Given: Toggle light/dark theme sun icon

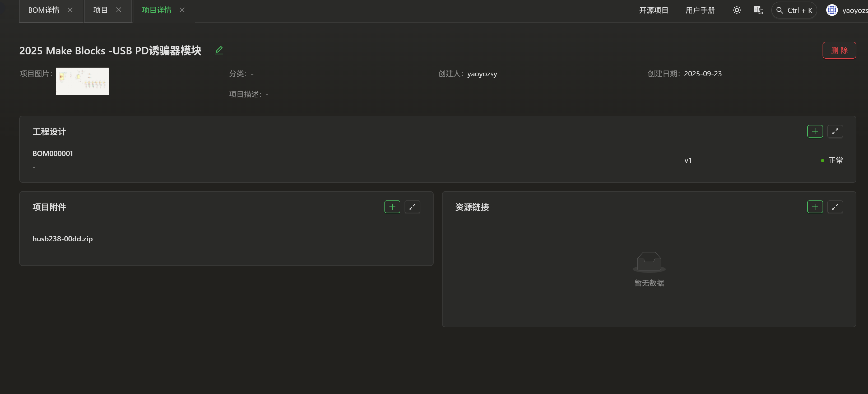Looking at the screenshot, I should coord(737,10).
